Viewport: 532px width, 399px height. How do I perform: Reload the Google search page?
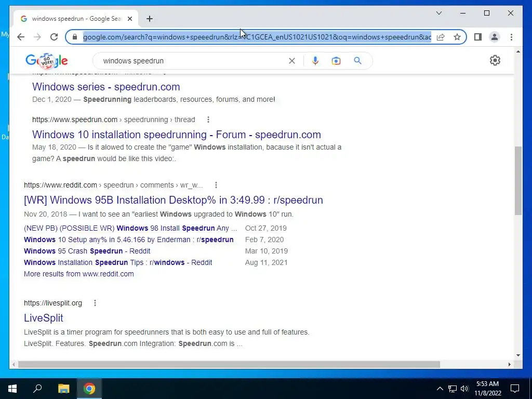point(54,37)
